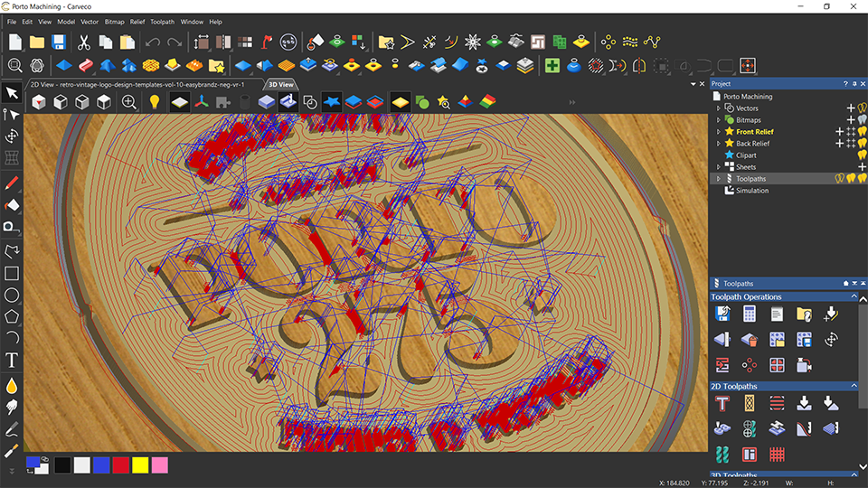Choose the Create Ellipse tool

click(x=12, y=295)
